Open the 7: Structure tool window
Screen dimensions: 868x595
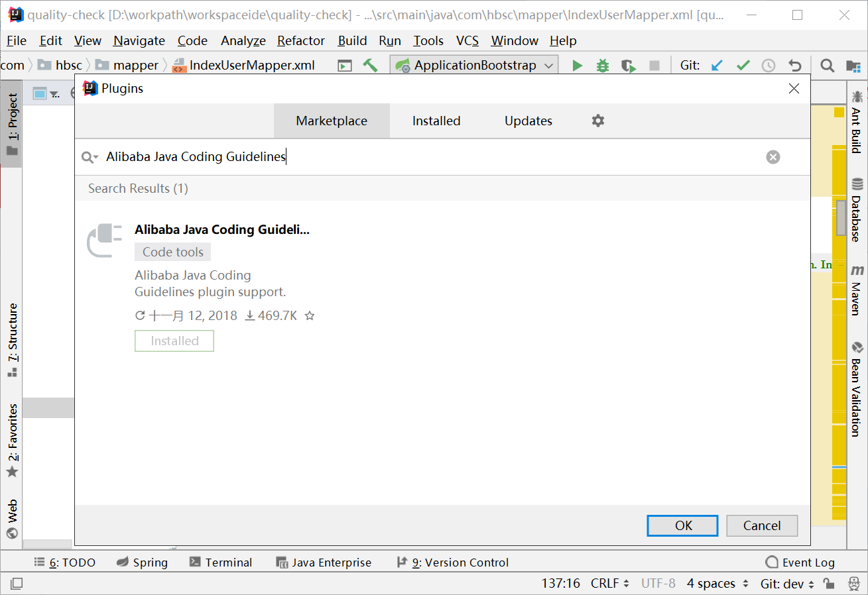12,340
